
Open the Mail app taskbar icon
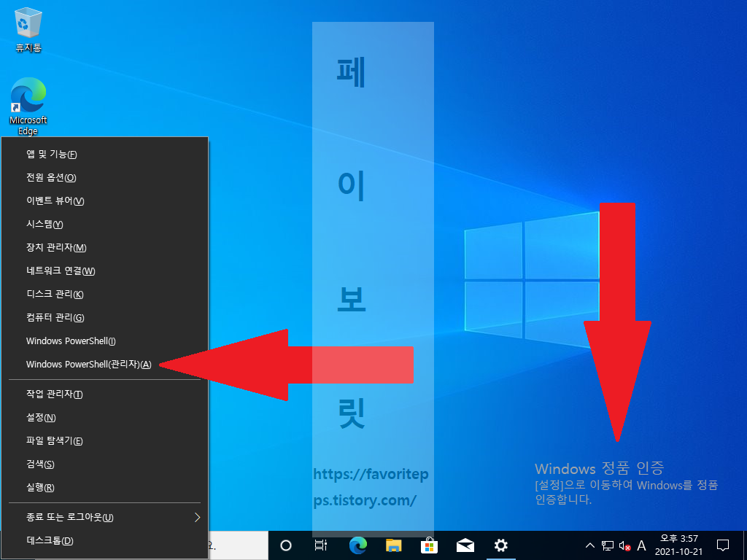pyautogui.click(x=465, y=545)
